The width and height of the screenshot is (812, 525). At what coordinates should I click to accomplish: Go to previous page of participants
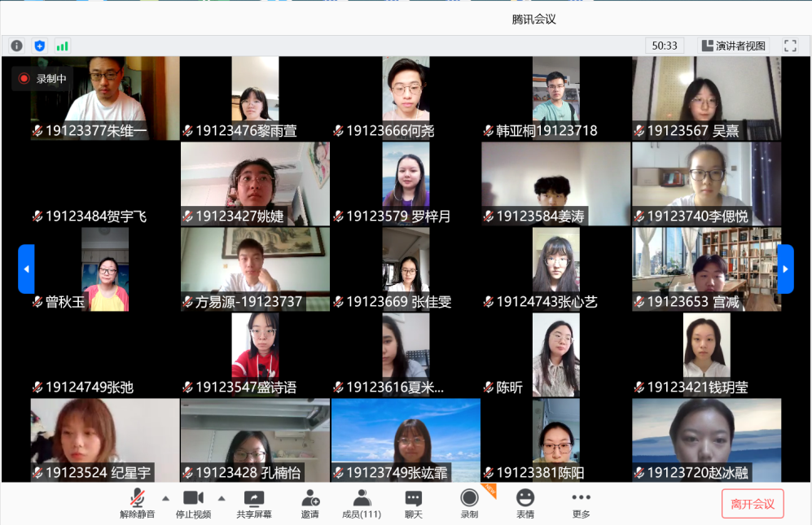click(x=26, y=269)
